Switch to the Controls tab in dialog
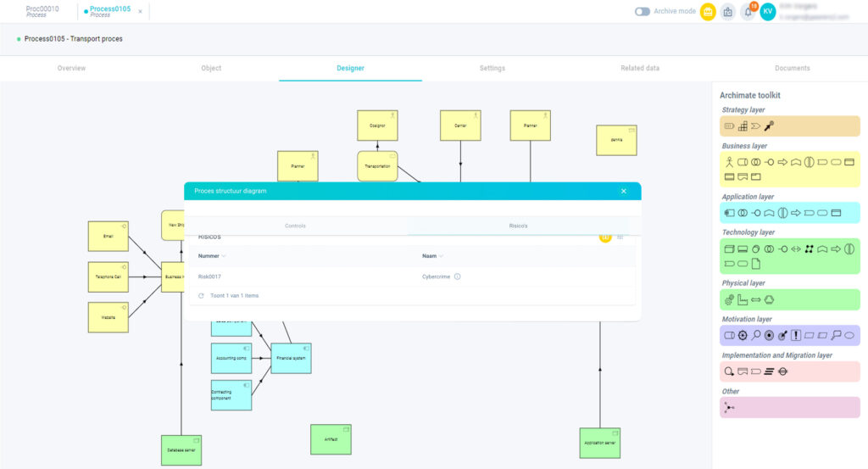The image size is (868, 469). coord(295,226)
